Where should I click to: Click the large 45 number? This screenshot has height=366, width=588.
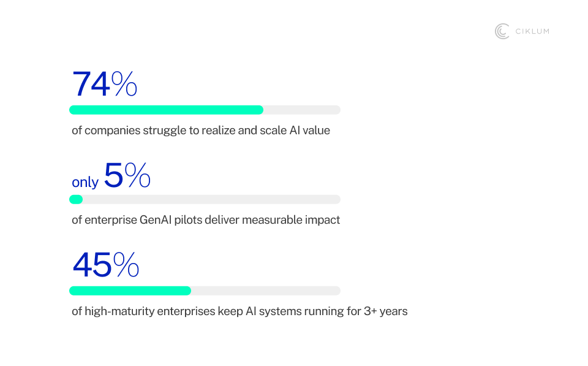tap(92, 265)
